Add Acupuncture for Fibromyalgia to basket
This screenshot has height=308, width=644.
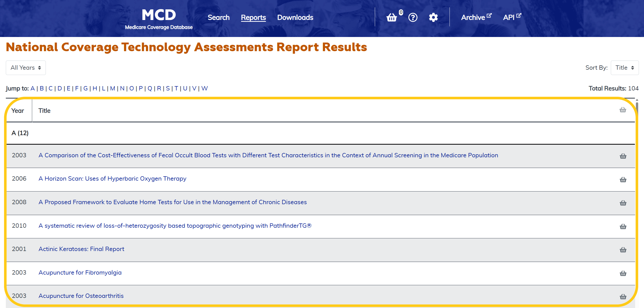[x=623, y=273]
